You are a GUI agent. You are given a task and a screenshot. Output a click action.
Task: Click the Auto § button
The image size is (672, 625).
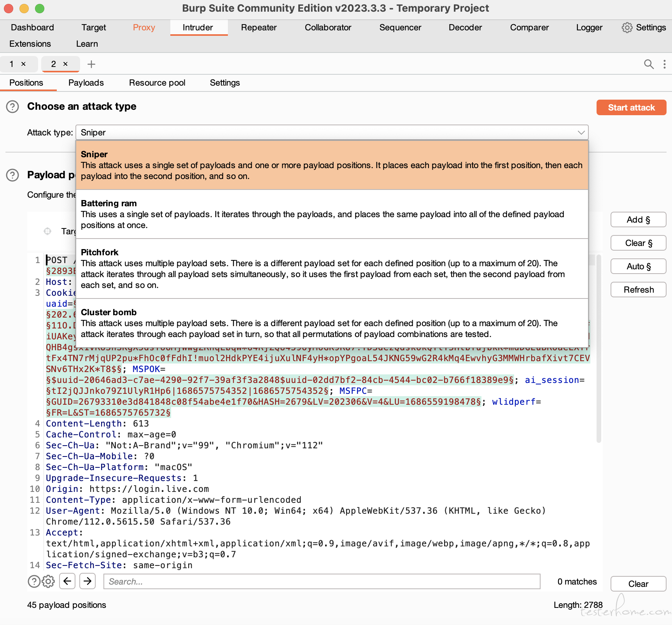tap(639, 267)
